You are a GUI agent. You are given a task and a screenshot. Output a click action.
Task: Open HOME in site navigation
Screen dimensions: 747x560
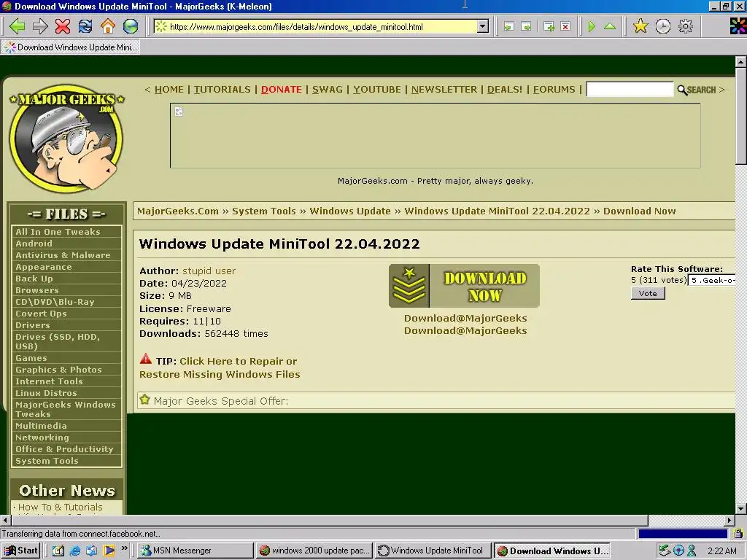[x=169, y=90]
